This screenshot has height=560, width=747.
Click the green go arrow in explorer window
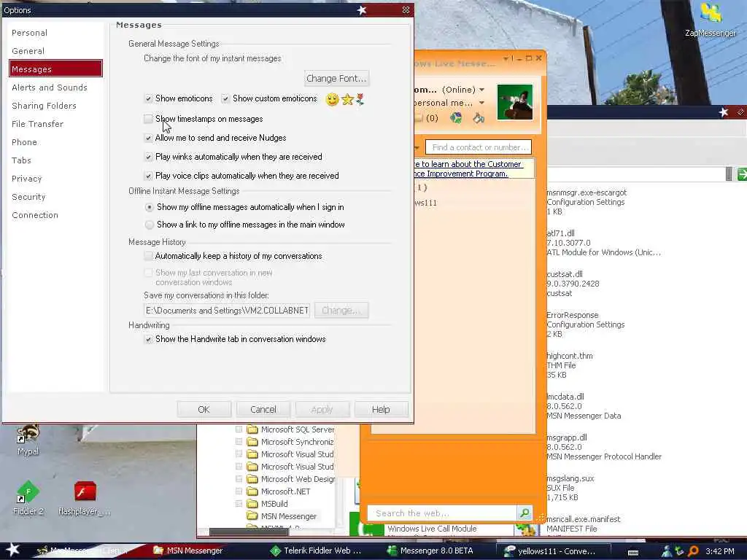[741, 174]
